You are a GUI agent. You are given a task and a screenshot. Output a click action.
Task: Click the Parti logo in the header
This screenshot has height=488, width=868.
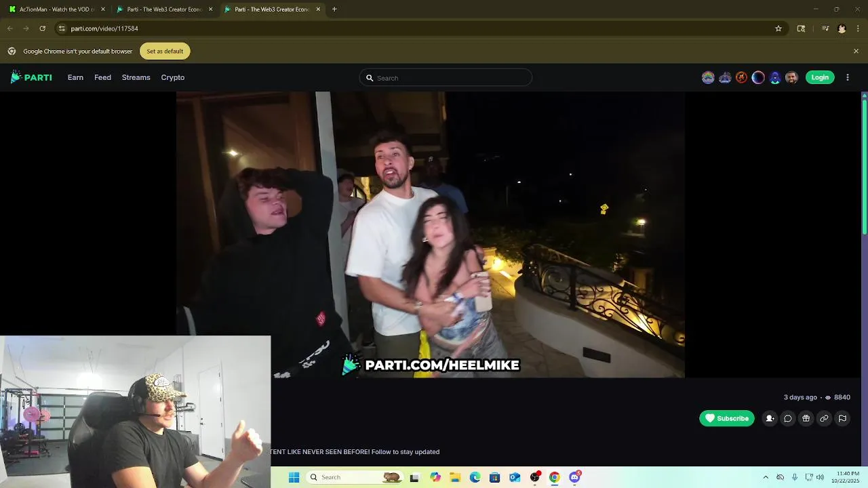pyautogui.click(x=31, y=77)
